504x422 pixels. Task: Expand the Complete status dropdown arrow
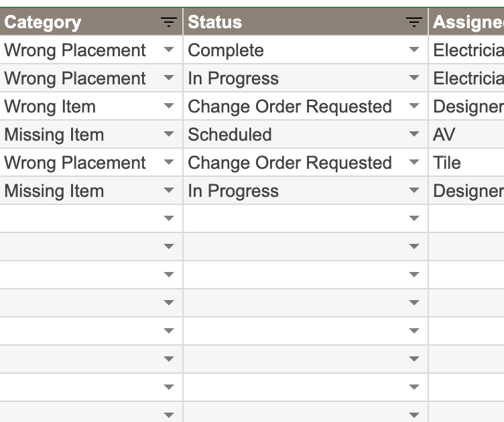coord(414,50)
